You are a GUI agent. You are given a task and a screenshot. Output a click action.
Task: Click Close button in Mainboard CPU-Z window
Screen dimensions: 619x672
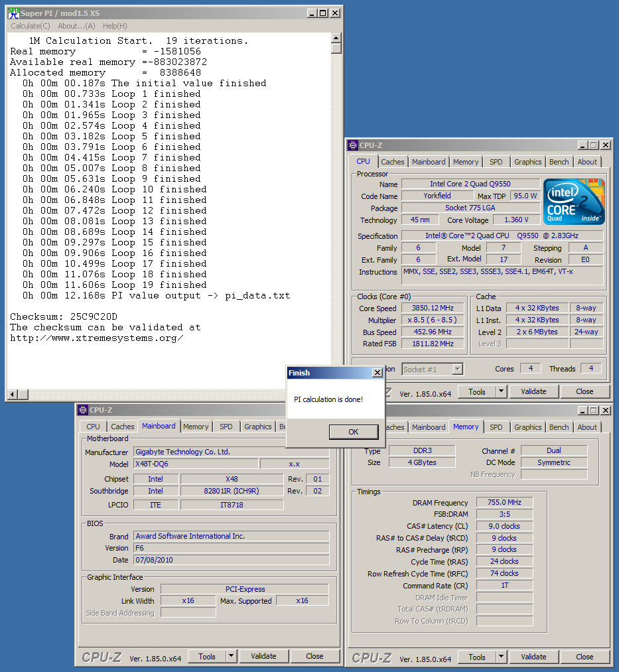pos(314,657)
